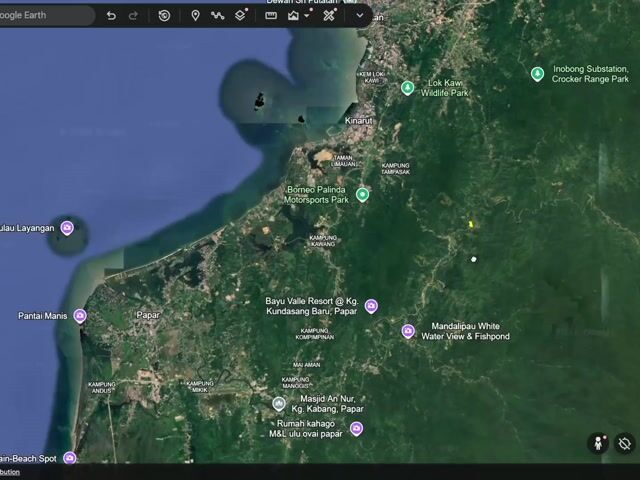Click inside the Google Earth search field

(x=45, y=16)
